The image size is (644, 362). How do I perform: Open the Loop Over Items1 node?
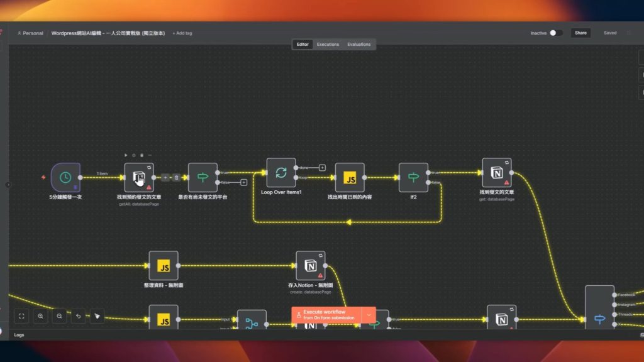tap(281, 173)
